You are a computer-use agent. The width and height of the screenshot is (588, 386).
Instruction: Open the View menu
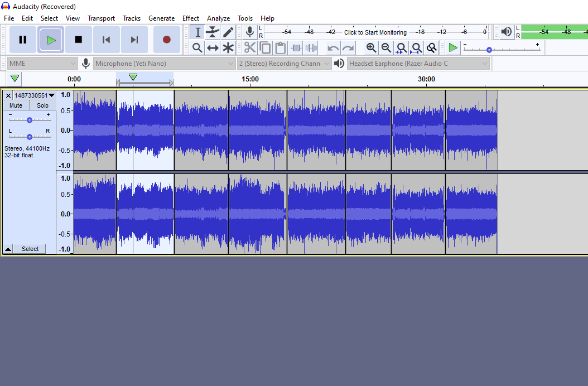pos(73,18)
